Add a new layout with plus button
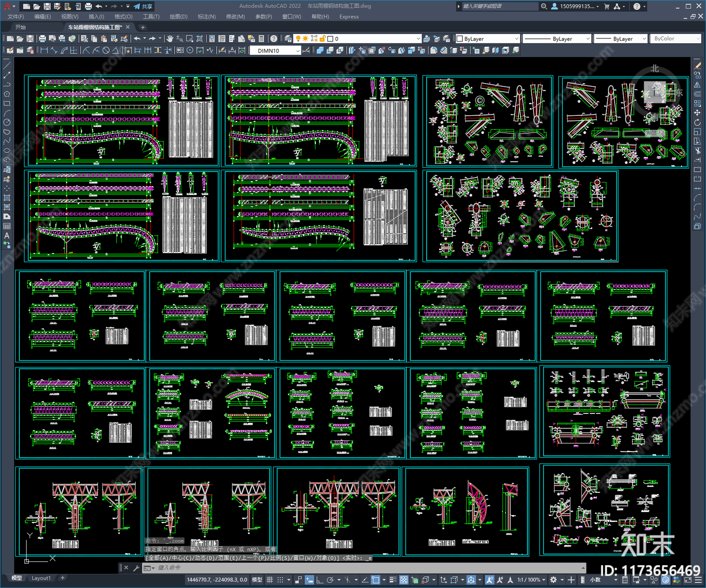This screenshot has height=588, width=706. tap(62, 578)
